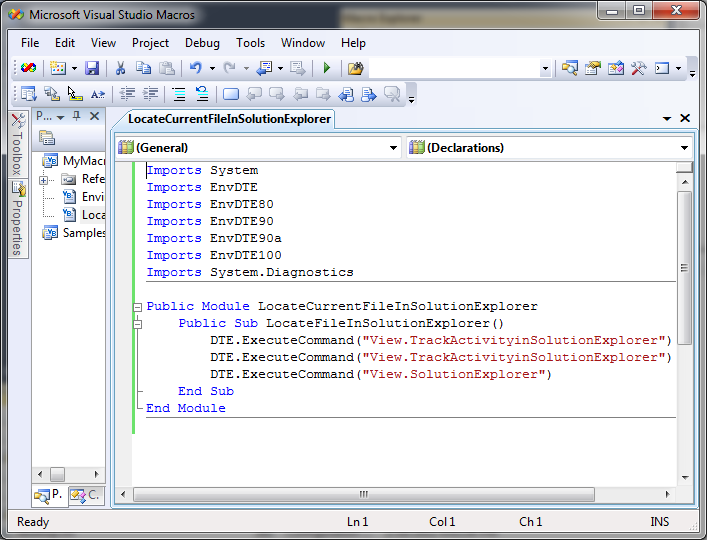707x540 pixels.
Task: Collapse the Public Module code block
Action: 138,307
